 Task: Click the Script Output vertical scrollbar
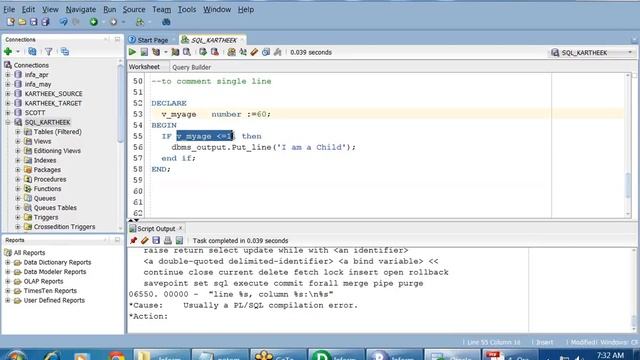click(633, 321)
